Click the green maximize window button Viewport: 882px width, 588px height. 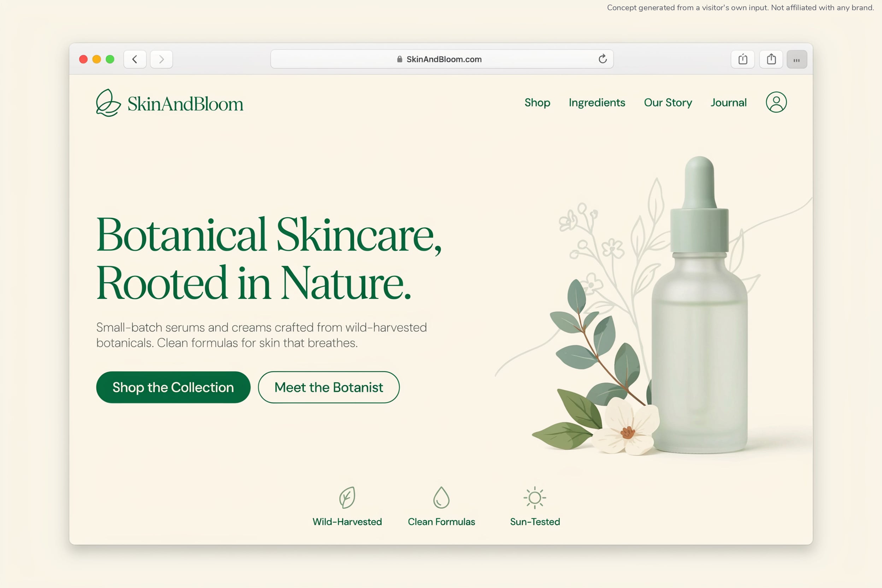point(110,59)
